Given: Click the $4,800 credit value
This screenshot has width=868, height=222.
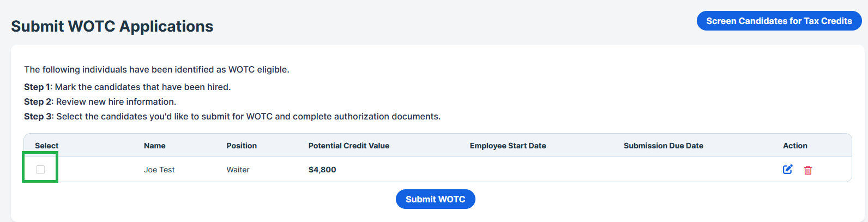Looking at the screenshot, I should point(322,170).
